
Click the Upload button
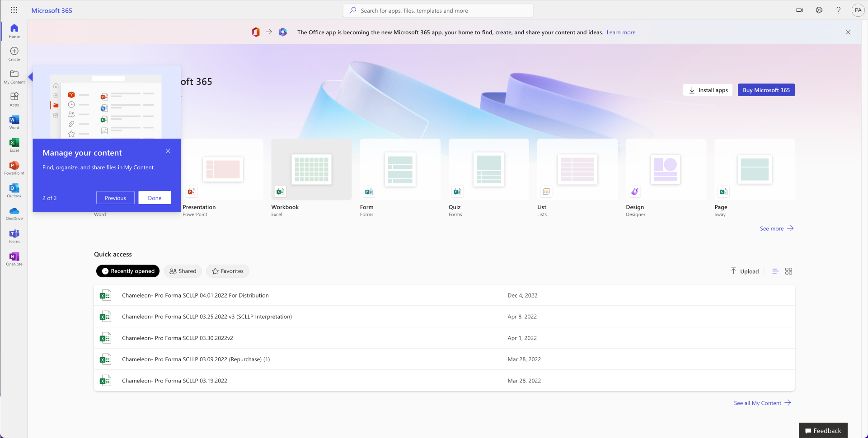click(x=745, y=271)
